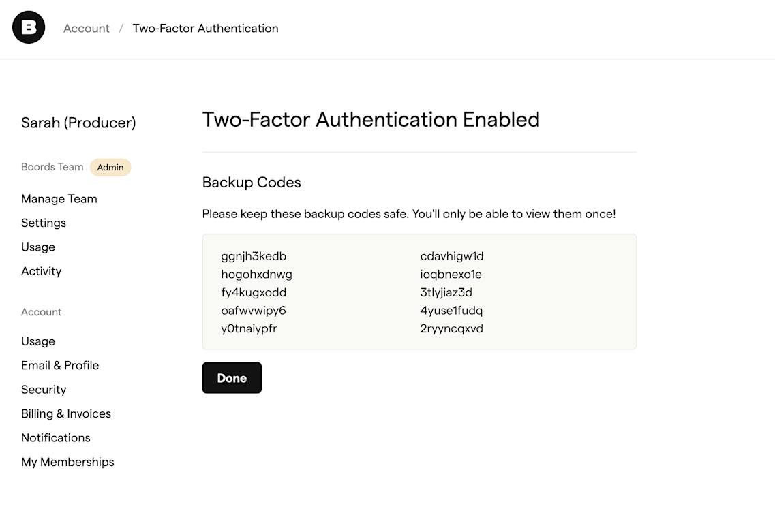This screenshot has height=532, width=775.
Task: Open Notifications settings
Action: coord(56,437)
